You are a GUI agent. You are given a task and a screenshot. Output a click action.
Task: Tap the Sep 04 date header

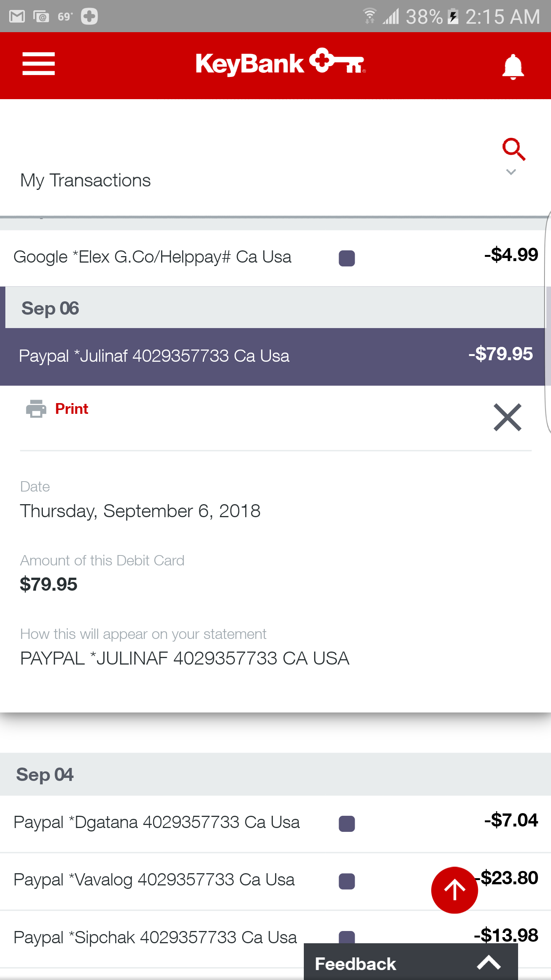click(275, 774)
